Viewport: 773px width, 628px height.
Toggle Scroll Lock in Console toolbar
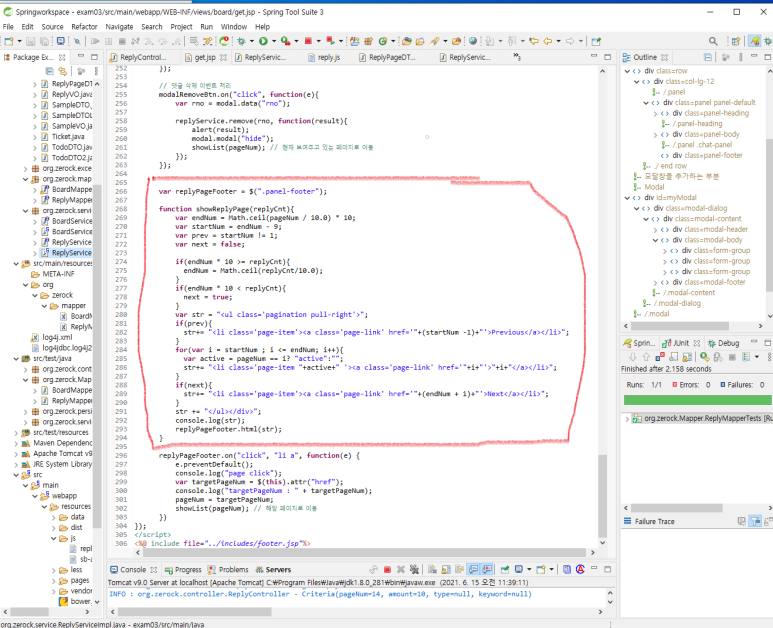coord(446,569)
